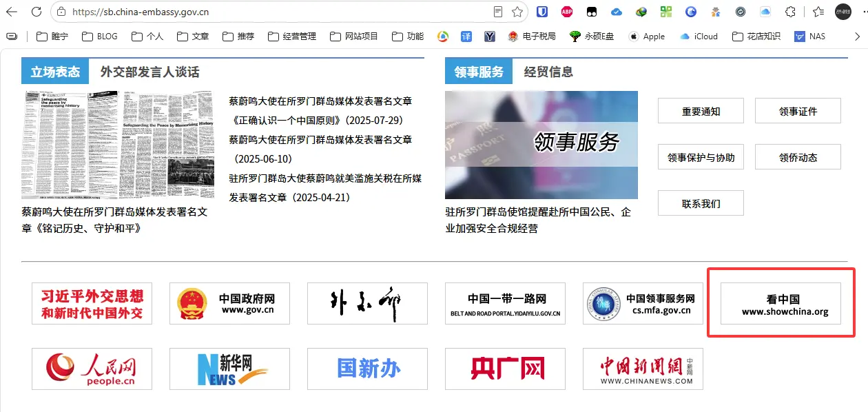
Task: Expand the 睢宁 bookmark folder
Action: [52, 36]
